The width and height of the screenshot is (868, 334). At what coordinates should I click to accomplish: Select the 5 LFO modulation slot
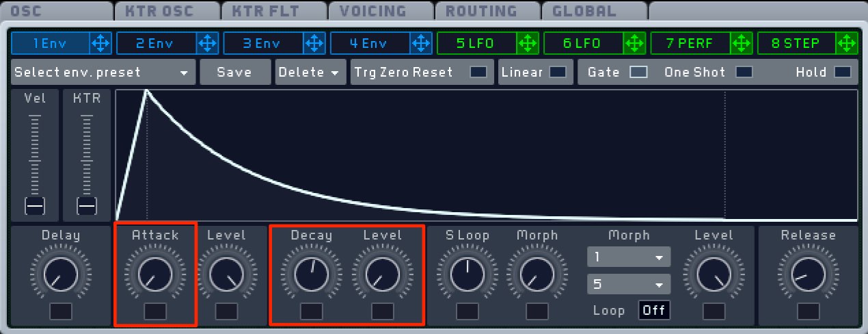[x=476, y=44]
